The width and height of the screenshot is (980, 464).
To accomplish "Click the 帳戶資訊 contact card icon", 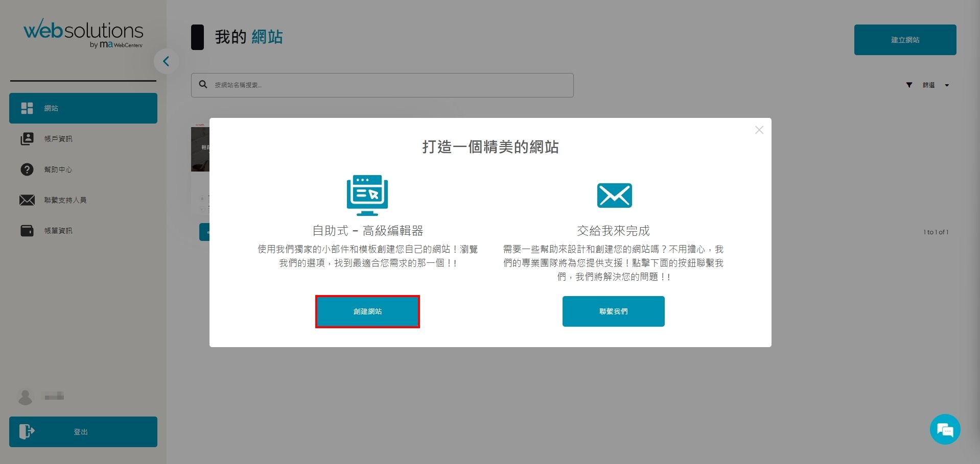I will coord(27,138).
